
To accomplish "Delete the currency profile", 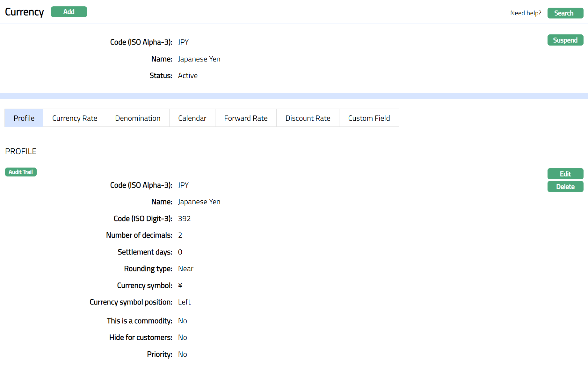I will coord(565,187).
